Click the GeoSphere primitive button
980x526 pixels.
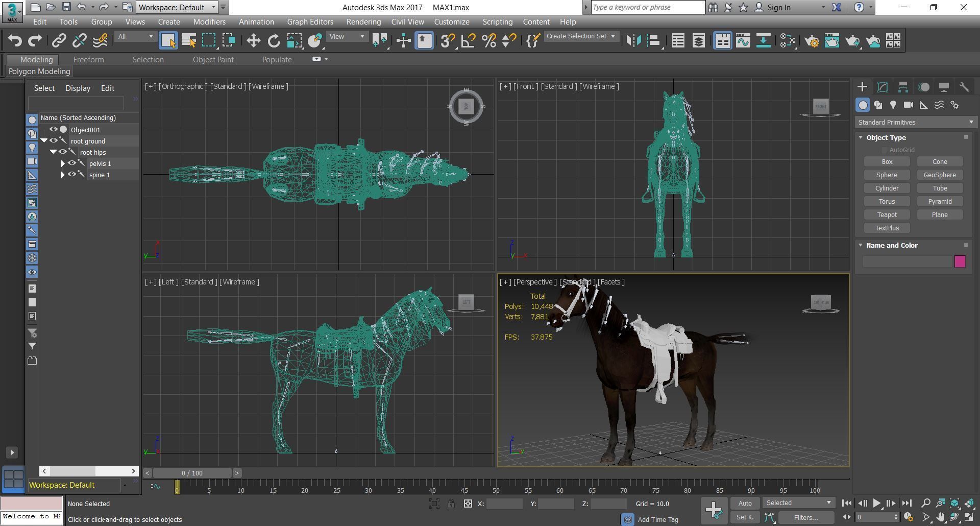tap(940, 175)
